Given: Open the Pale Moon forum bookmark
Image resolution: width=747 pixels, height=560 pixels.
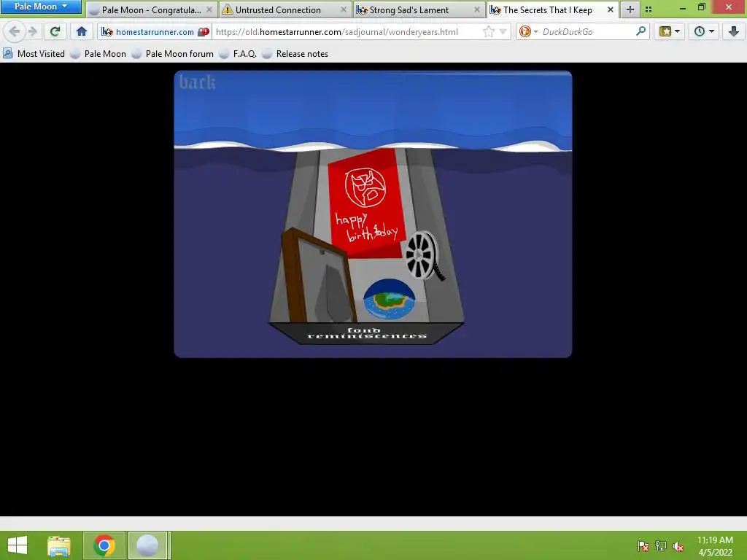Looking at the screenshot, I should [173, 54].
